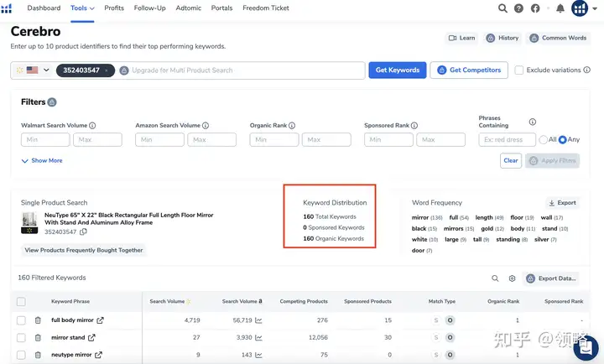Expand the Tools menu

tap(82, 8)
